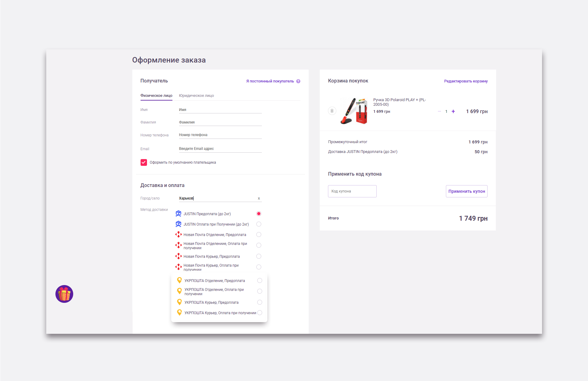Click the JUSTIN Предоплата delivery logo icon

point(179,214)
